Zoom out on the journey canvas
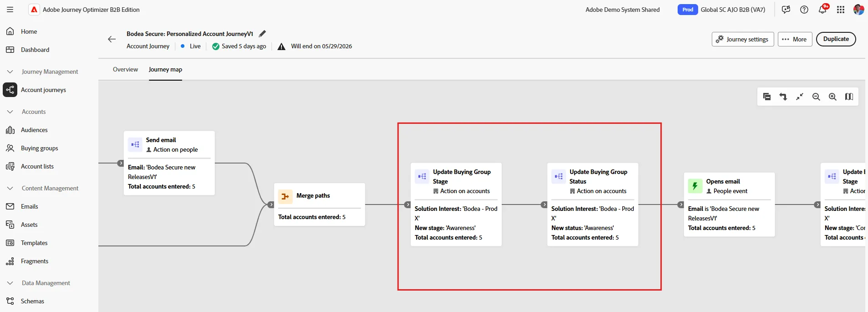Viewport: 868px width, 312px height. (x=816, y=97)
